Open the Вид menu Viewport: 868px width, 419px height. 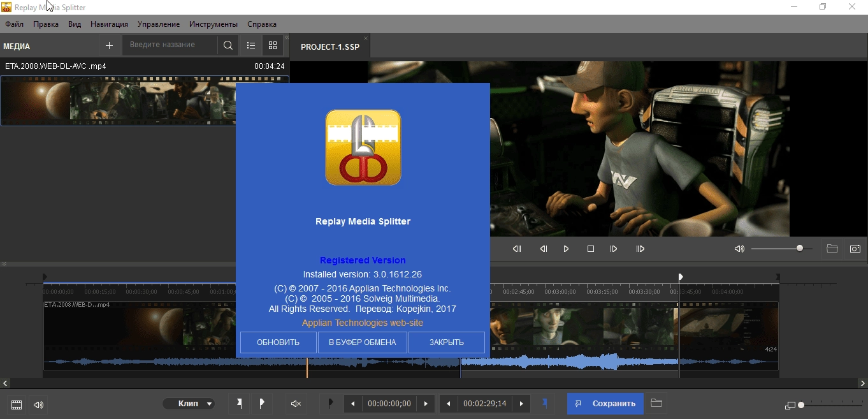pyautogui.click(x=75, y=24)
